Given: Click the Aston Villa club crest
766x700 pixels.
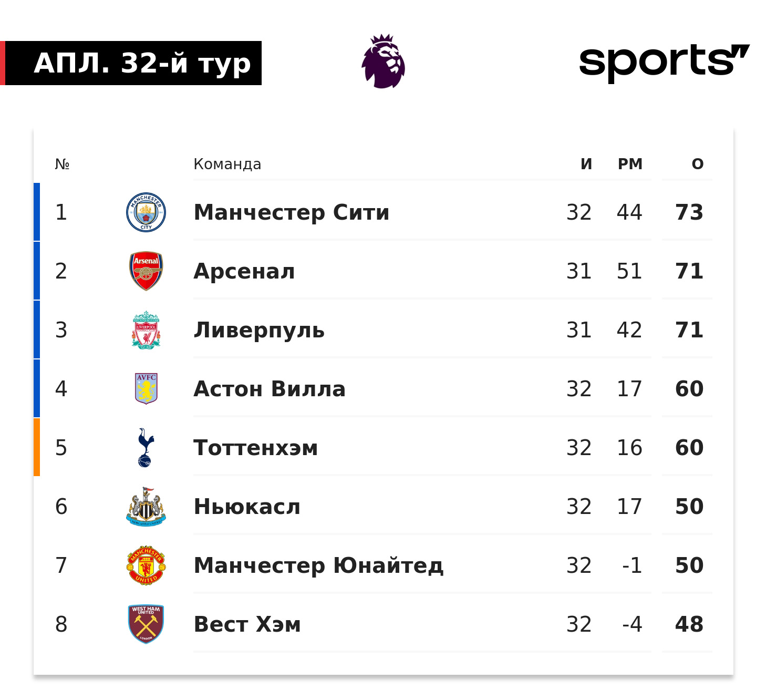Looking at the screenshot, I should coord(146,389).
